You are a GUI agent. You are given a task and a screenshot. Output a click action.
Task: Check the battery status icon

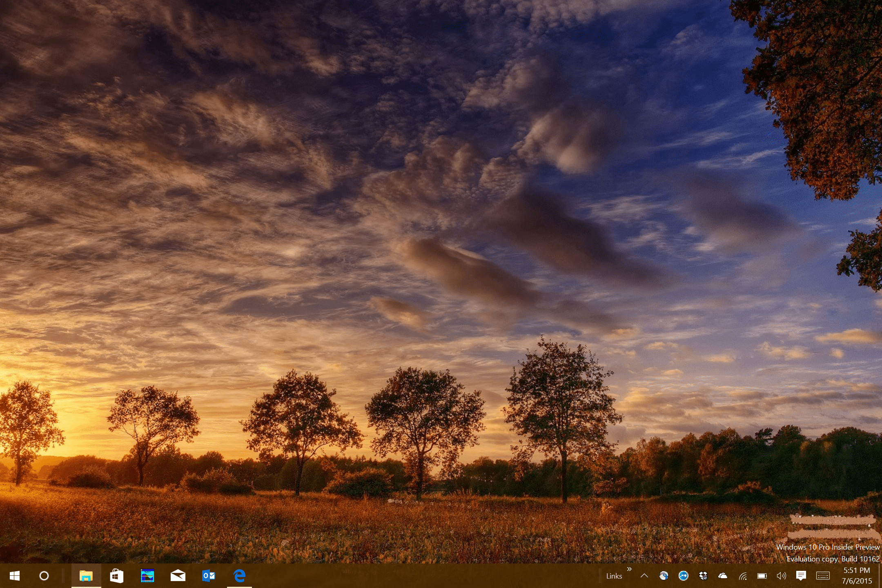tap(762, 576)
